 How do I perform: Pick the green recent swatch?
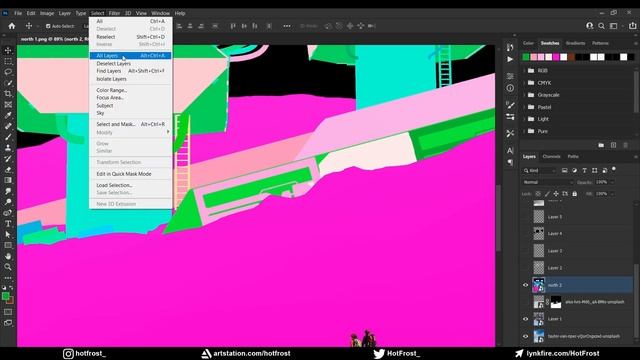pyautogui.click(x=526, y=57)
